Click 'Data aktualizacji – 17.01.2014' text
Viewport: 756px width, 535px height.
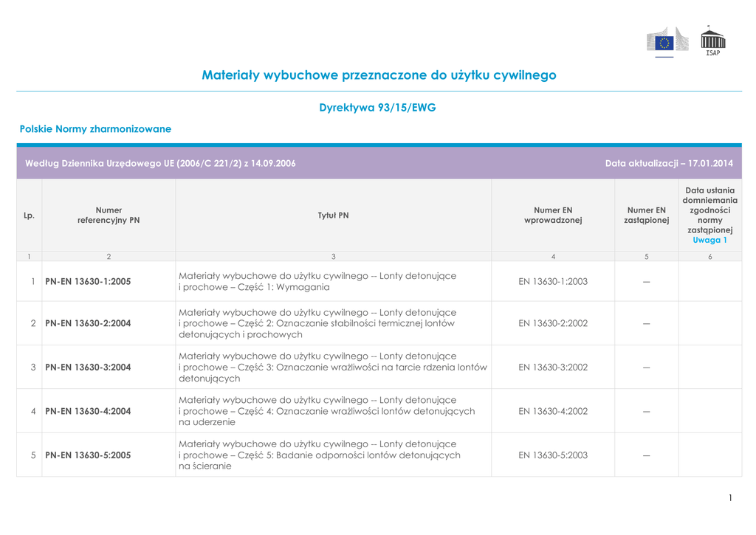[669, 163]
